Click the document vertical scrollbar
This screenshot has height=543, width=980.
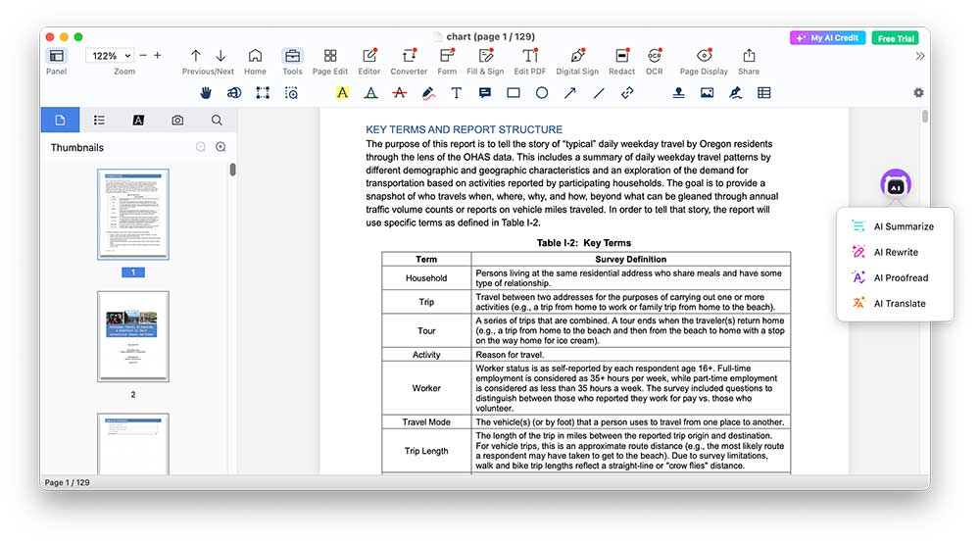925,117
